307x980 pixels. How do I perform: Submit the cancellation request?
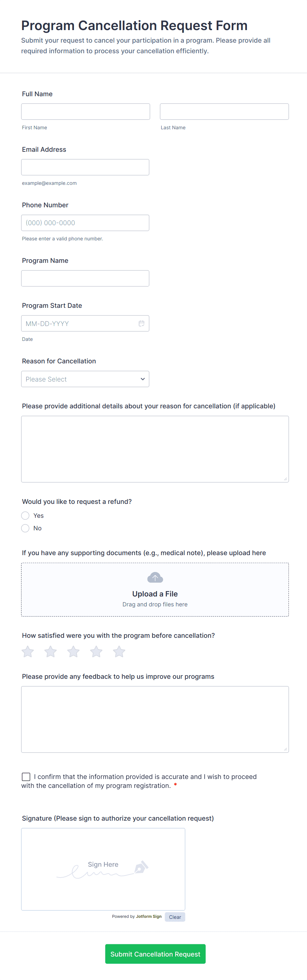(155, 954)
